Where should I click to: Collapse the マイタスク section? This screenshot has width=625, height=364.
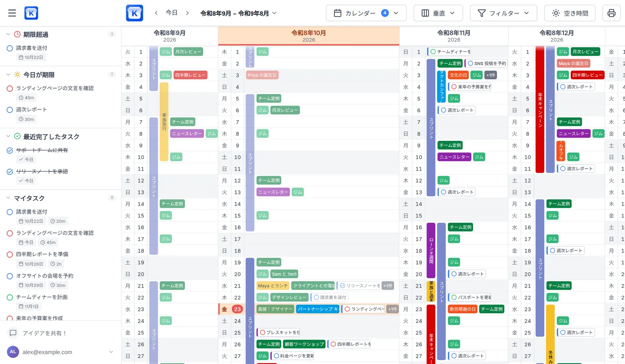tap(8, 198)
